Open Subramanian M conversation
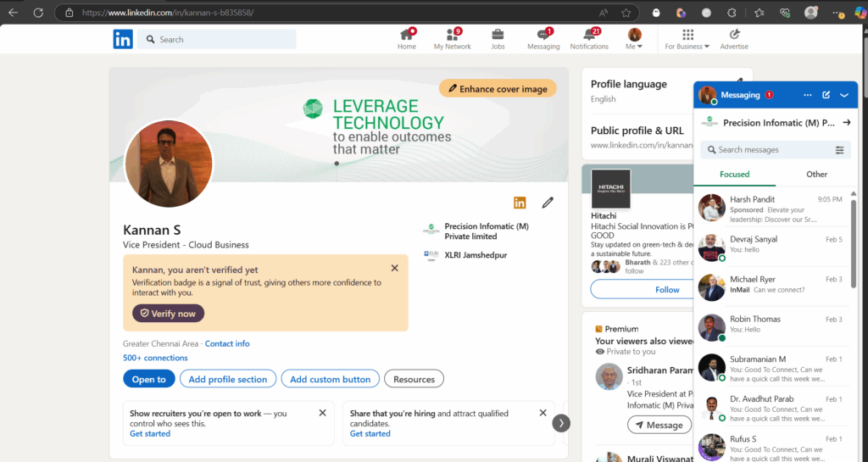Screen dimensions: 868x462 click(x=771, y=367)
